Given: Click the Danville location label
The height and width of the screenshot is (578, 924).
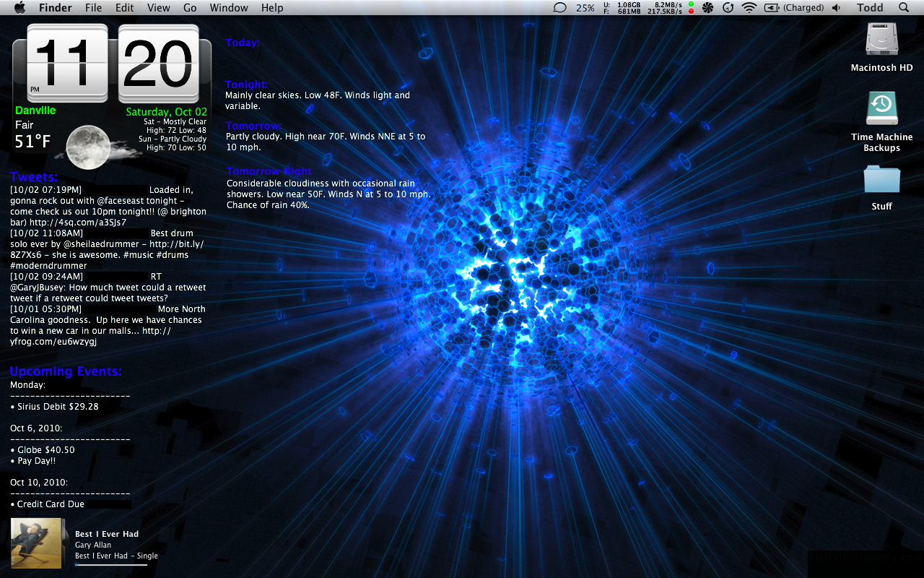Looking at the screenshot, I should (35, 111).
